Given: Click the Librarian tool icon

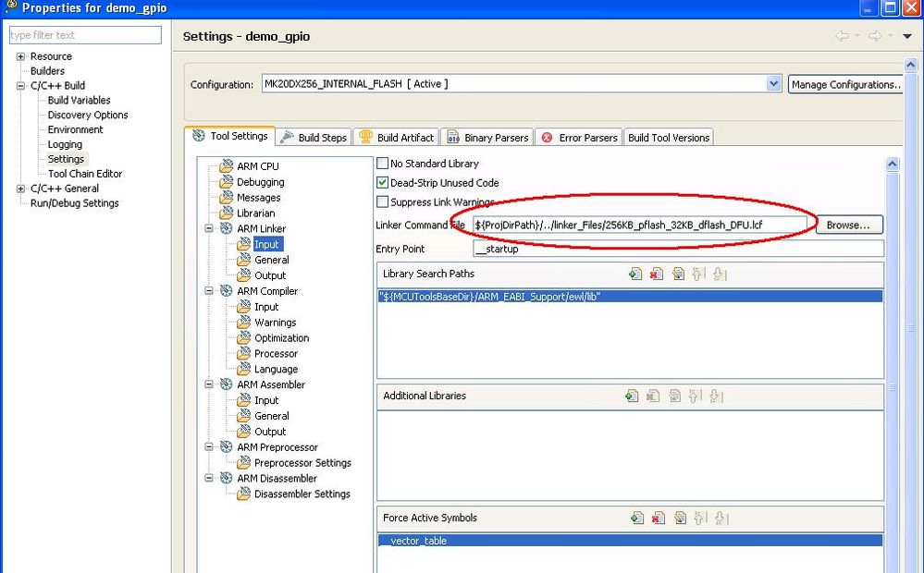Looking at the screenshot, I should point(227,213).
